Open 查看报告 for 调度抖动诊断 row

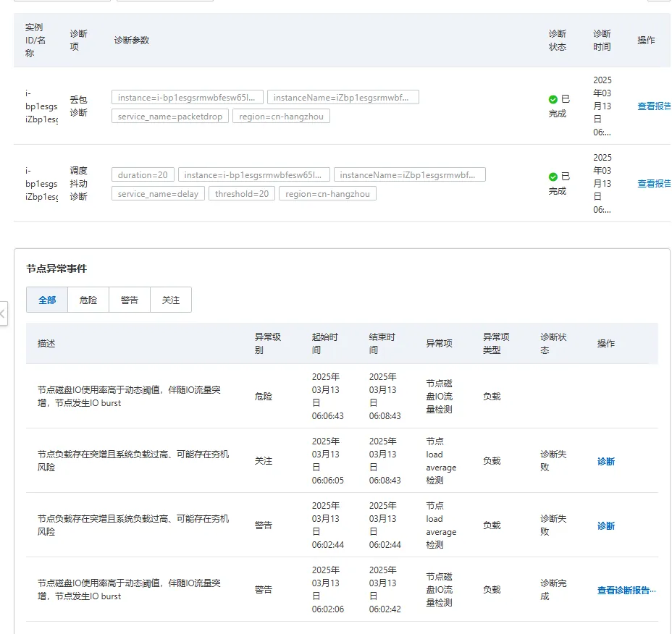654,184
